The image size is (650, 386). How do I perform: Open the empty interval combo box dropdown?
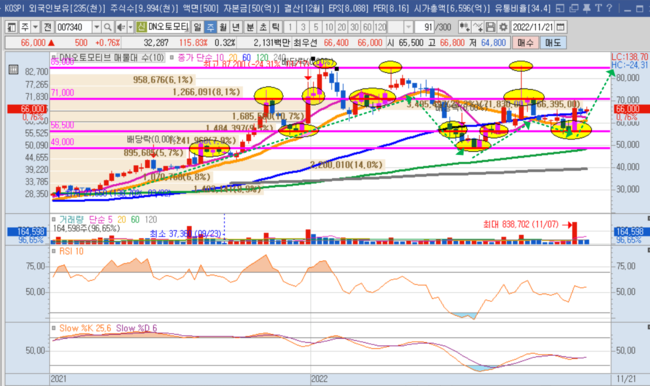coord(408,27)
